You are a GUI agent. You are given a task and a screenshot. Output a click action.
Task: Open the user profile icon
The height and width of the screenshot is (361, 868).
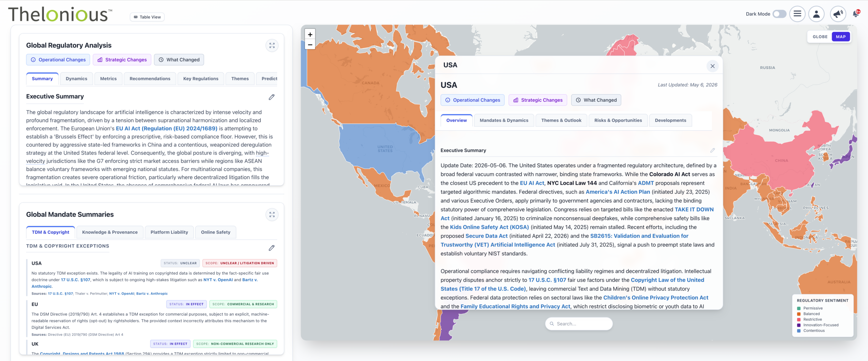coord(816,14)
